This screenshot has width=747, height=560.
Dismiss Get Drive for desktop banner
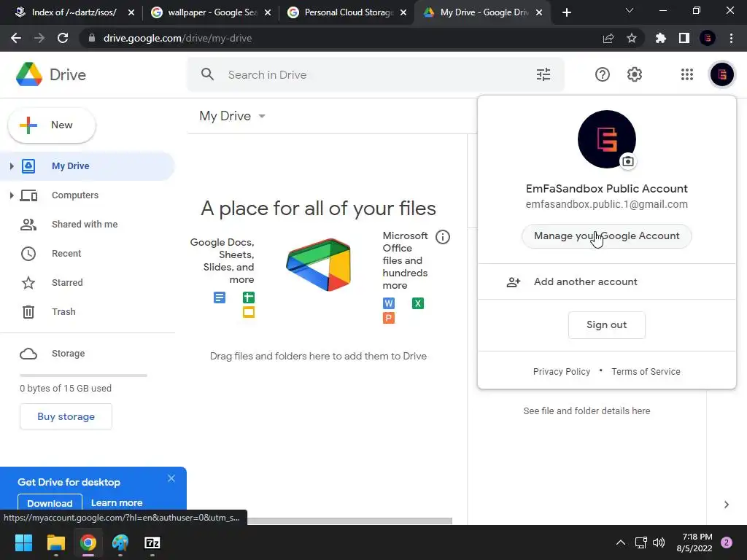171,478
